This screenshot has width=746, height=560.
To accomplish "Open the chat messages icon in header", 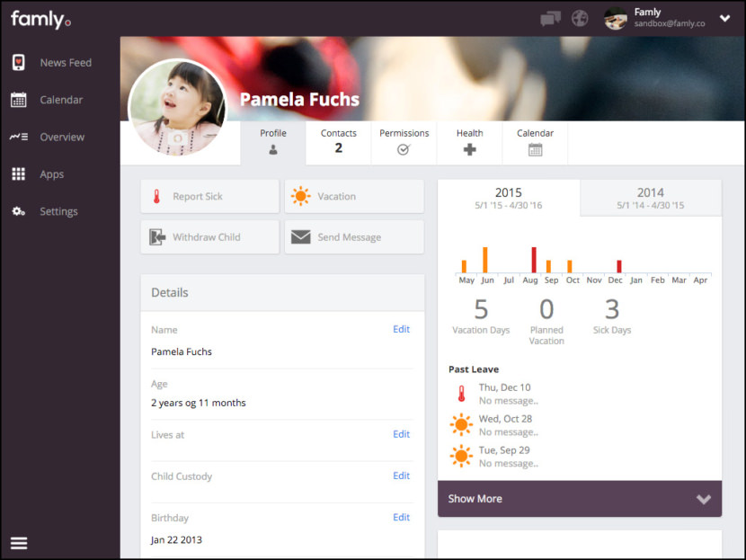I will 550,19.
